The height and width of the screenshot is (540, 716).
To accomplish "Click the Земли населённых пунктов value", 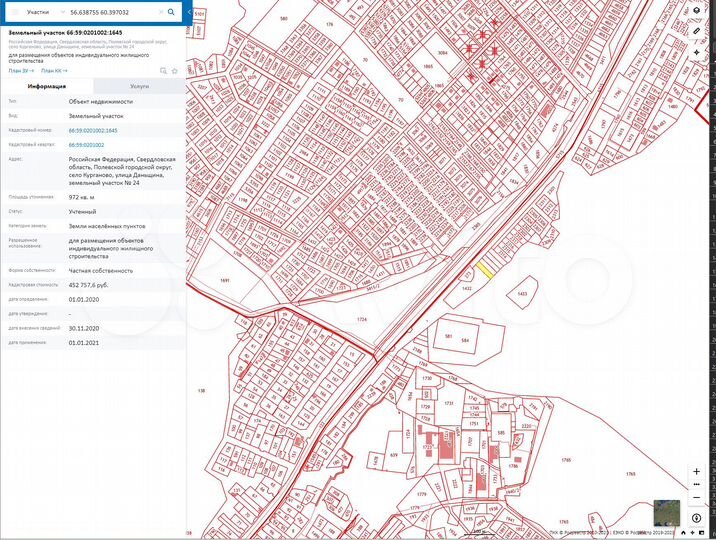I will click(x=107, y=226).
